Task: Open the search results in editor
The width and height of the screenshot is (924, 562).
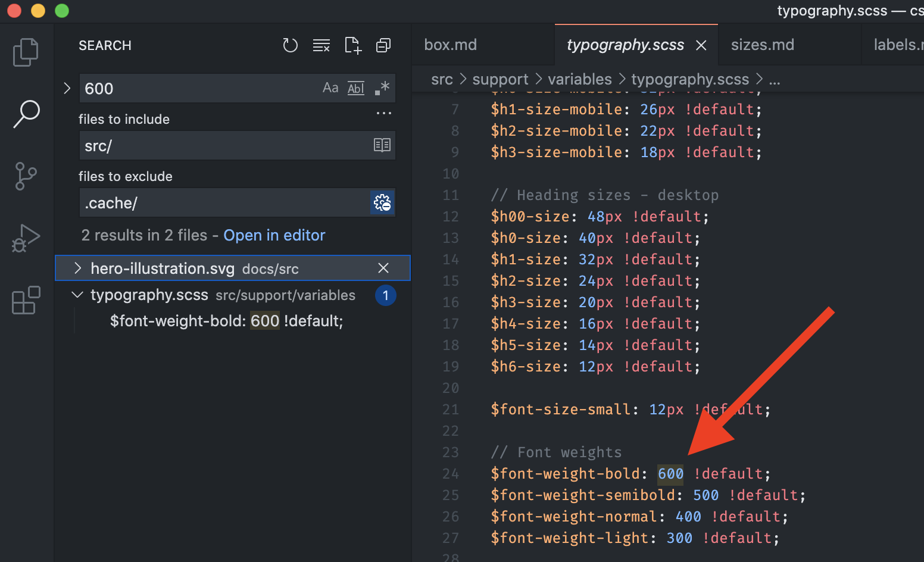Action: (x=274, y=235)
